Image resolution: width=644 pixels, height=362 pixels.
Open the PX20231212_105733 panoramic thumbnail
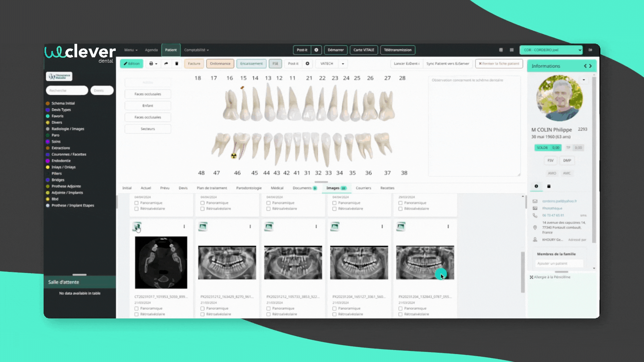(293, 262)
